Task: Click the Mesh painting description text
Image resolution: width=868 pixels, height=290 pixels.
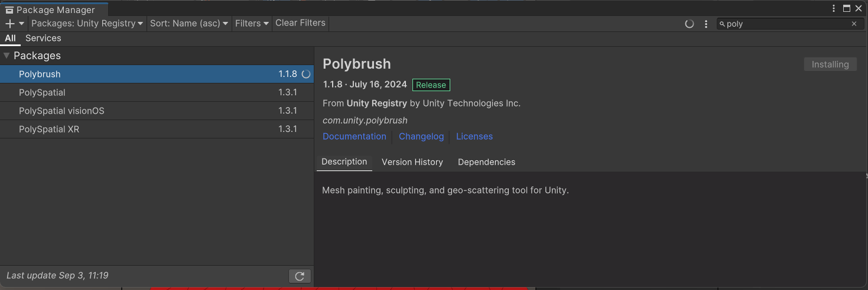Action: [446, 191]
